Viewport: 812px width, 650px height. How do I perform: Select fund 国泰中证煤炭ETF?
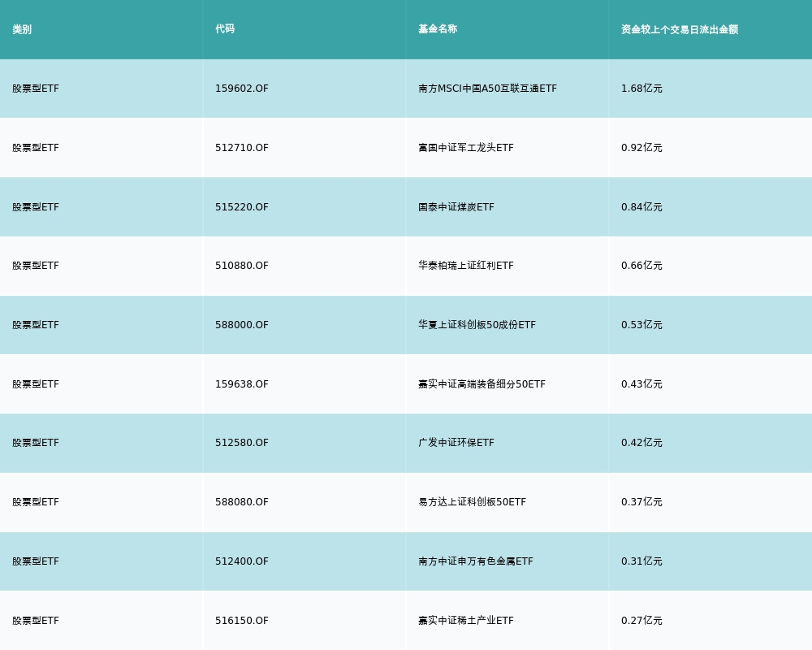[456, 207]
